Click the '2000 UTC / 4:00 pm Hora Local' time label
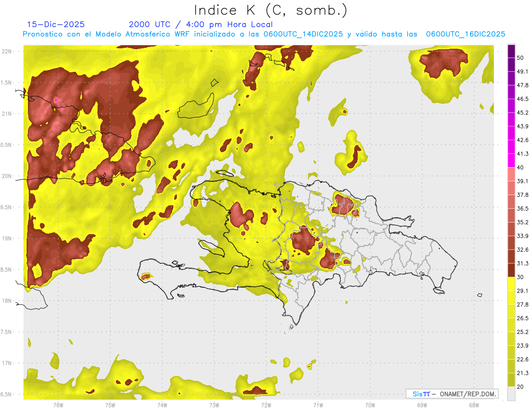The width and height of the screenshot is (532, 411). 200,24
